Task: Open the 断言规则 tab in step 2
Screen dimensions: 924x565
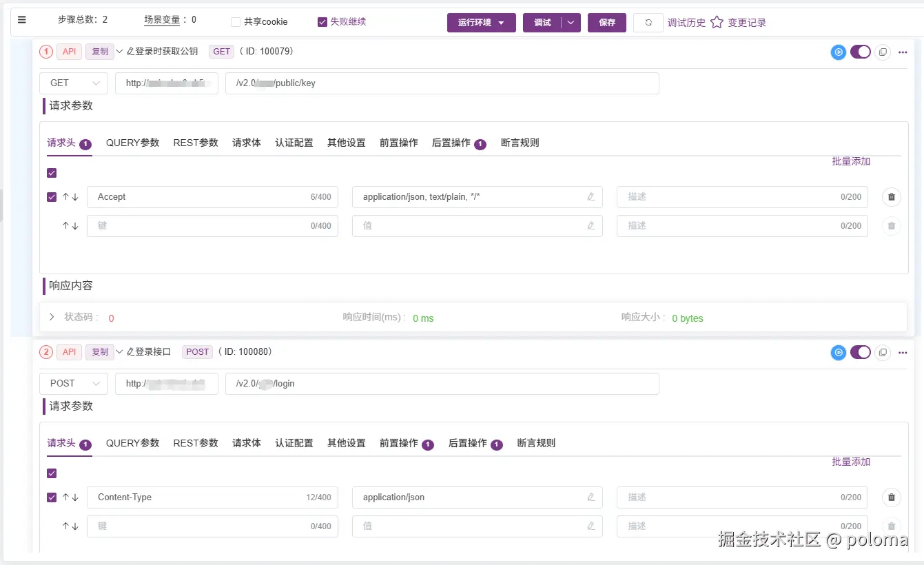Action: pyautogui.click(x=536, y=443)
